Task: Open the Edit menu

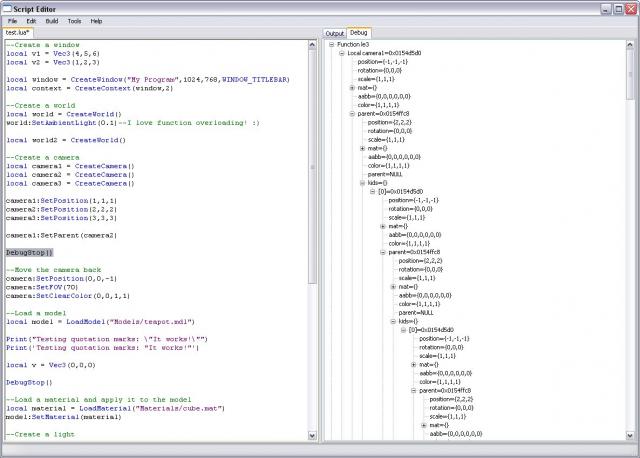Action: click(31, 20)
